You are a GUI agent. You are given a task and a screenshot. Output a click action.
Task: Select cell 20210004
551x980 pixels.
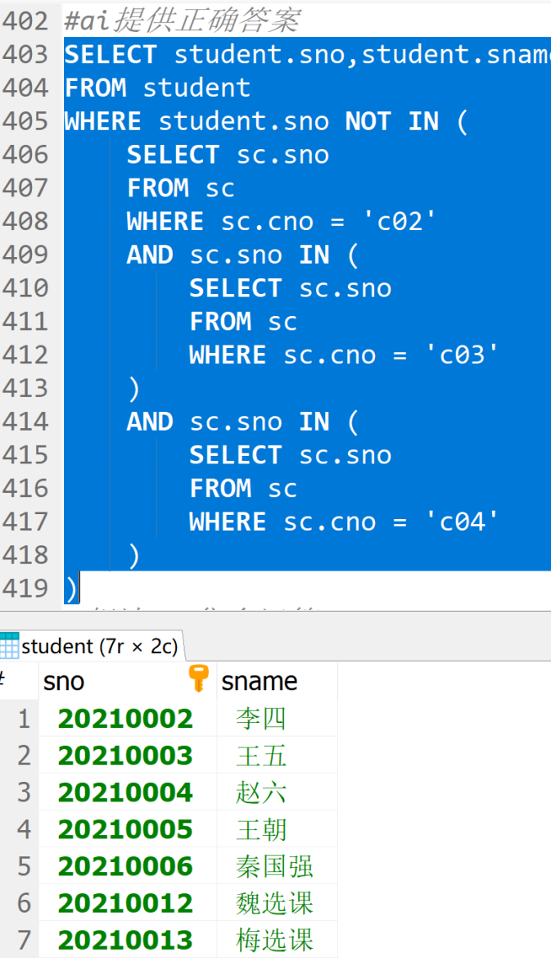[x=128, y=793]
